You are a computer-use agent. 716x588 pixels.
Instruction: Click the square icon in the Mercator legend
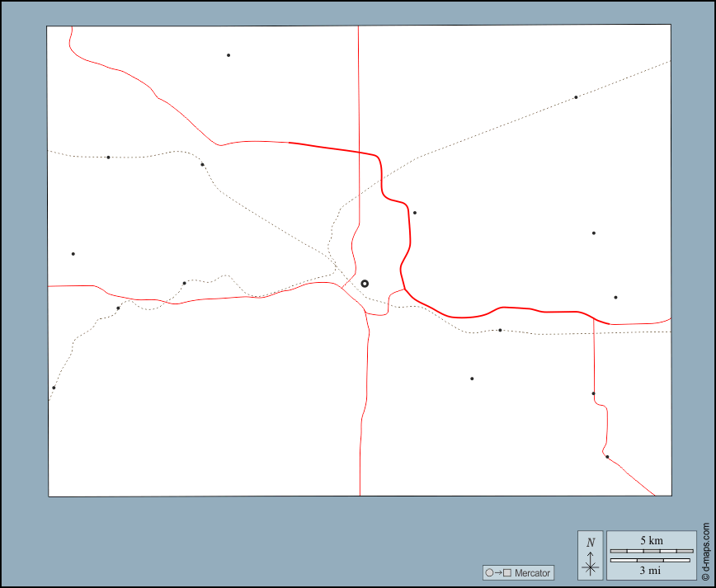(507, 572)
